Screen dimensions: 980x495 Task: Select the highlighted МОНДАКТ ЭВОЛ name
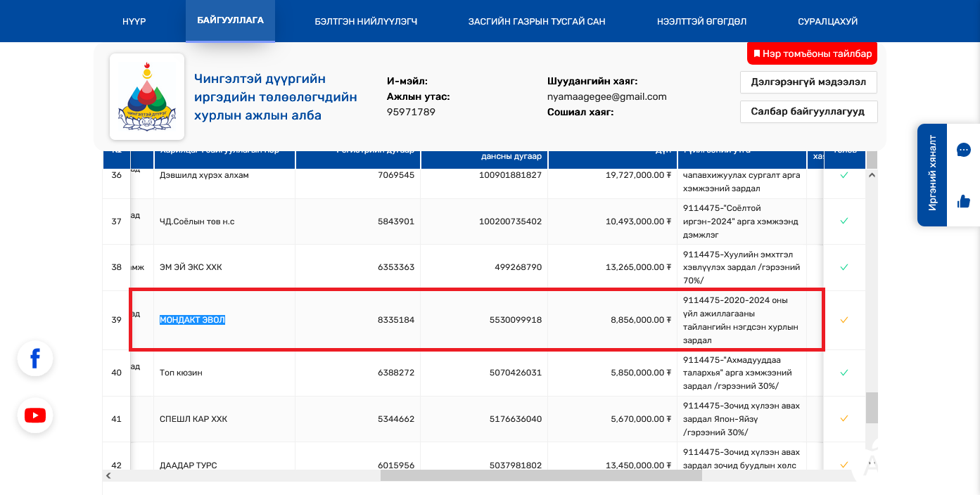192,320
